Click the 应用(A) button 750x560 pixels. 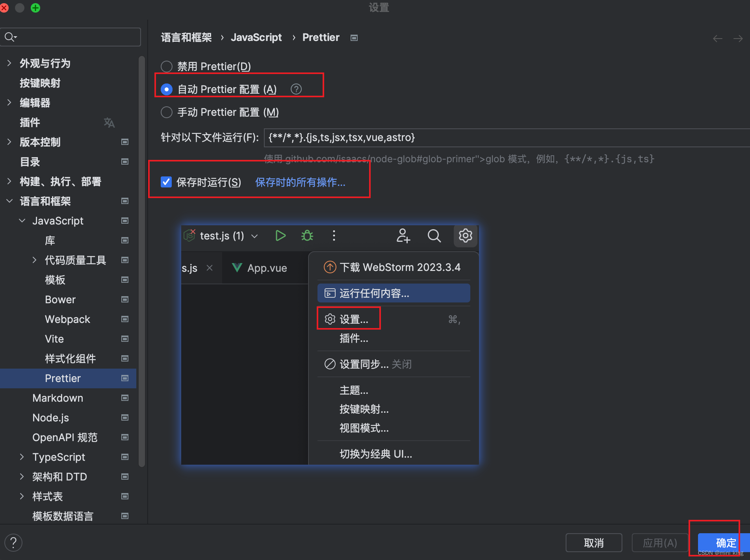(660, 543)
